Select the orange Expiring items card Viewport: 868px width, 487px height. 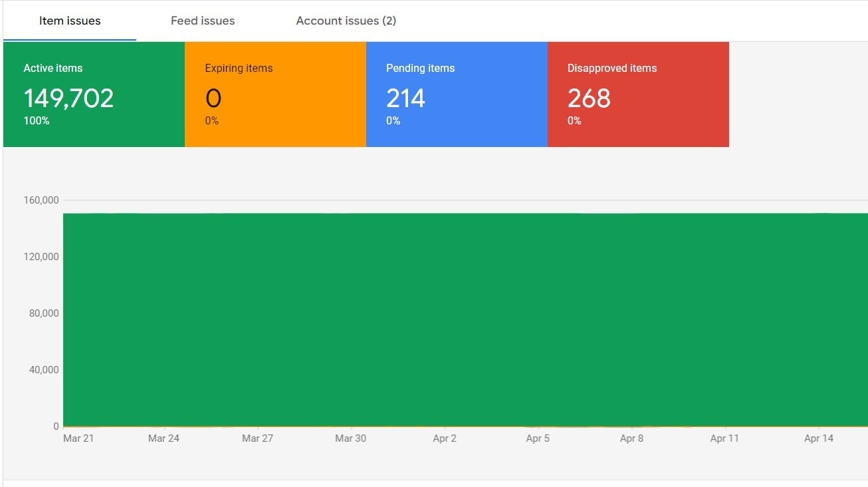pos(275,94)
